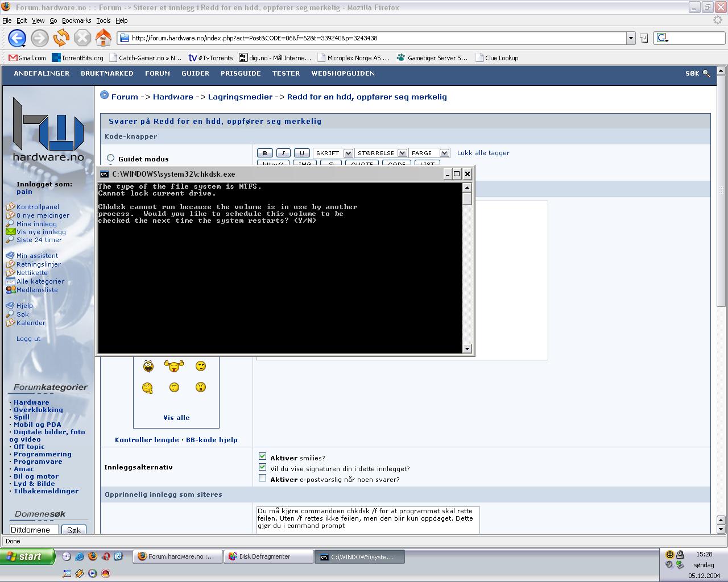
Task: Click the Domenesøk Søk button
Action: tap(74, 530)
